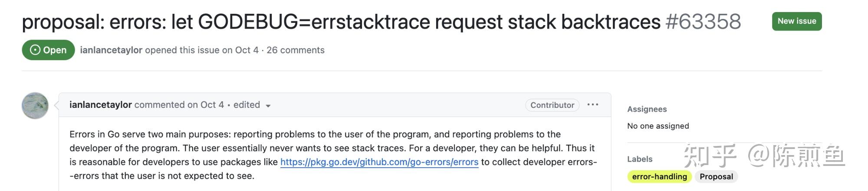Screen dimensions: 868x191
Task: Open the pkg.go.dev go-errors link
Action: [379, 162]
